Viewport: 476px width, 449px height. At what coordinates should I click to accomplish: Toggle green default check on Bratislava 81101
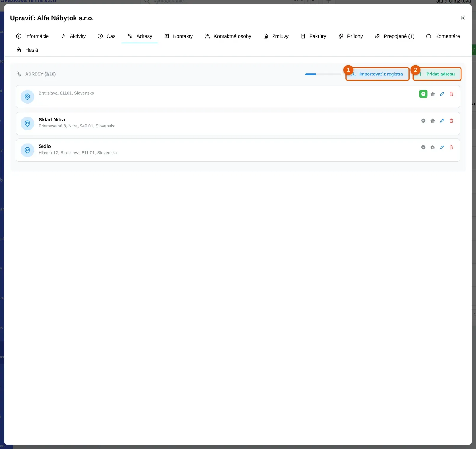[x=423, y=94]
